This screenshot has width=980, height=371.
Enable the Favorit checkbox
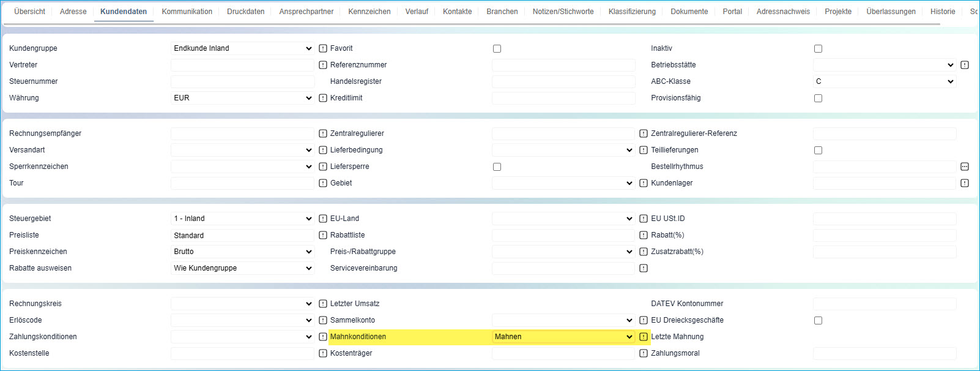pyautogui.click(x=497, y=49)
